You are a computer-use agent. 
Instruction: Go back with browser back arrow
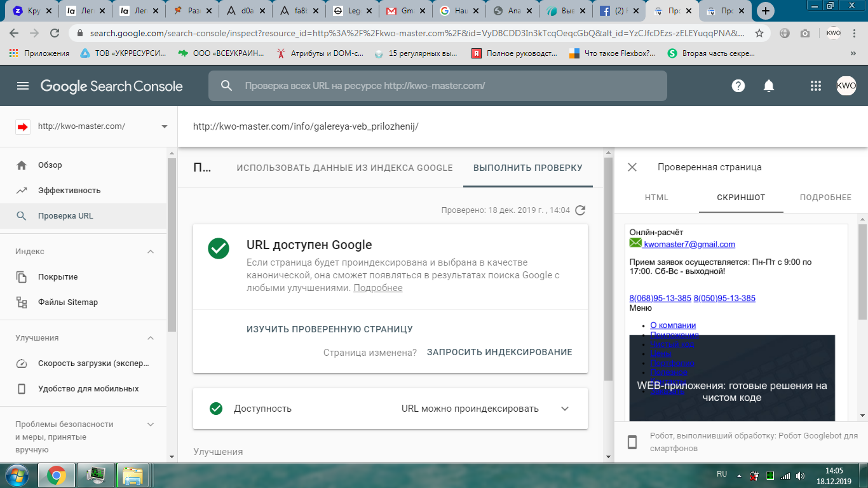point(14,33)
